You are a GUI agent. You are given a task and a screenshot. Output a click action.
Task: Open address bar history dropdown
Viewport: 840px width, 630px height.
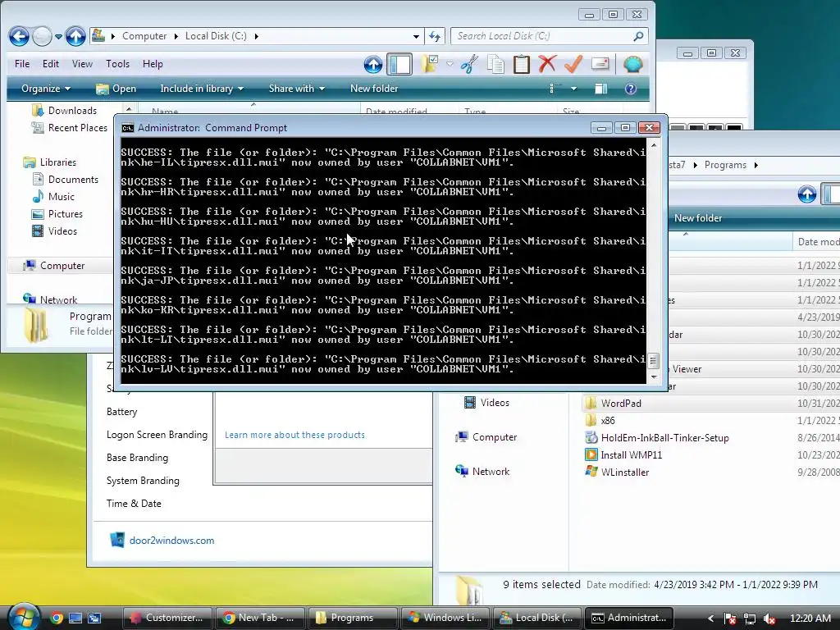(x=416, y=36)
